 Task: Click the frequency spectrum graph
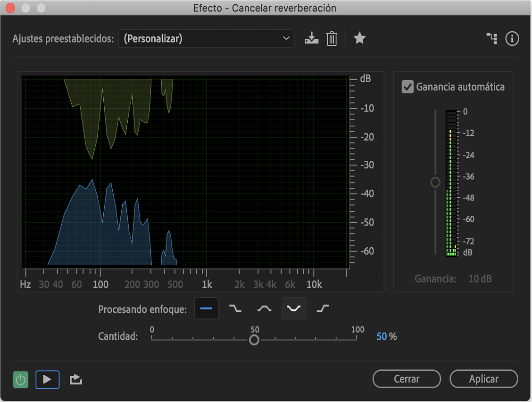[186, 172]
